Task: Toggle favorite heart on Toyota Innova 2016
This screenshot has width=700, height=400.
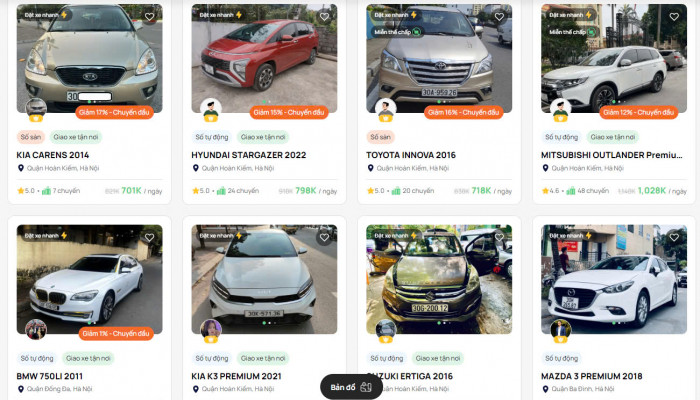Action: pos(499,17)
